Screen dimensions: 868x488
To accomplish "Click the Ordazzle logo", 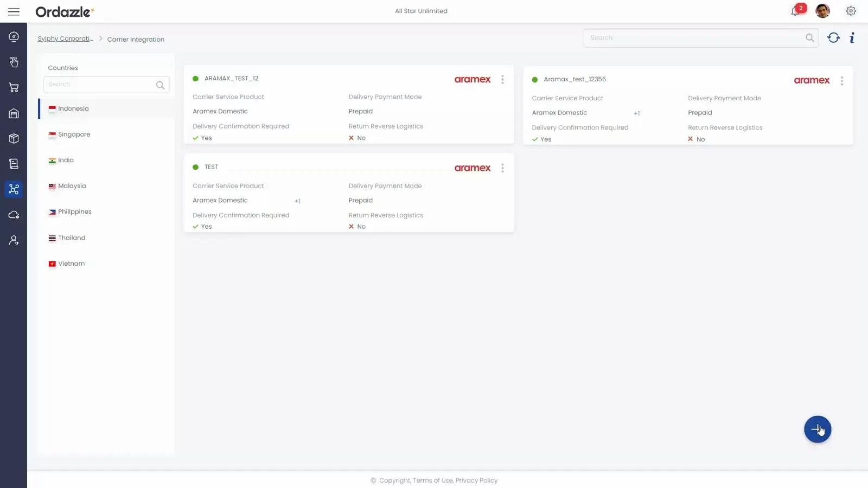I will coord(65,11).
